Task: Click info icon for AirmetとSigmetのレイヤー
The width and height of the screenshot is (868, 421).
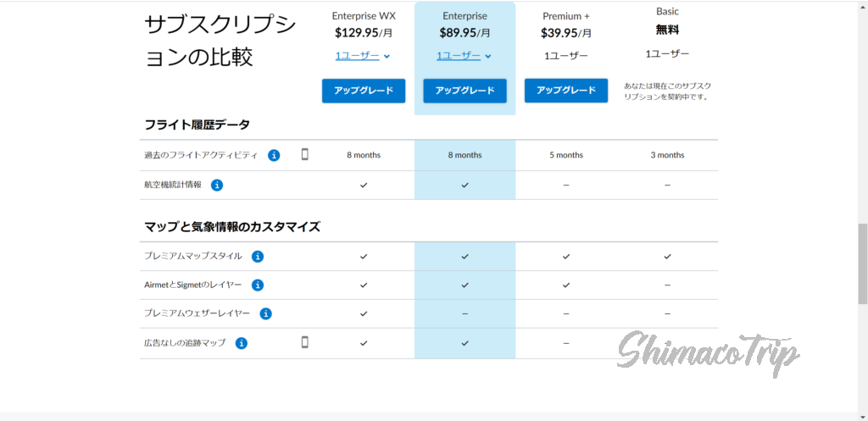Action: (x=258, y=285)
